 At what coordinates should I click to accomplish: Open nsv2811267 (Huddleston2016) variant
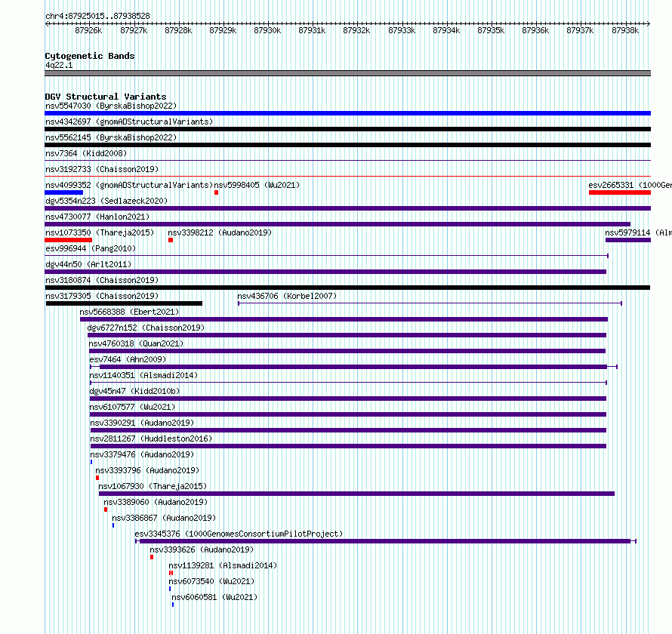[x=151, y=439]
